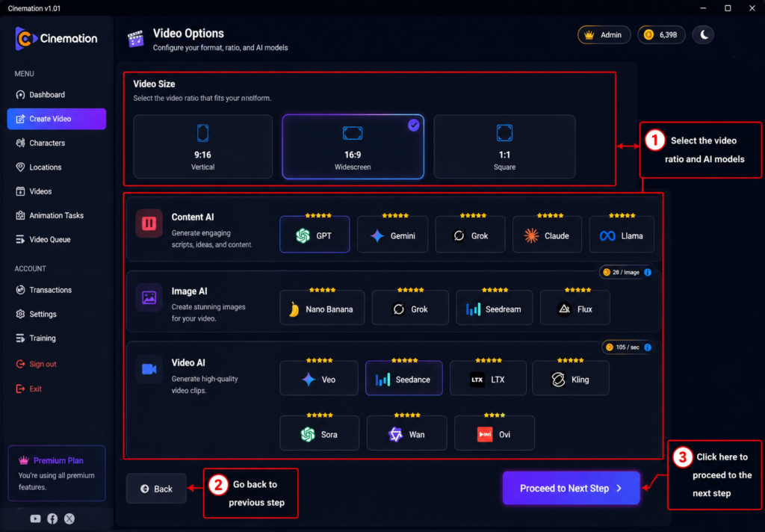This screenshot has width=765, height=532.
Task: Click the Back button
Action: 156,489
